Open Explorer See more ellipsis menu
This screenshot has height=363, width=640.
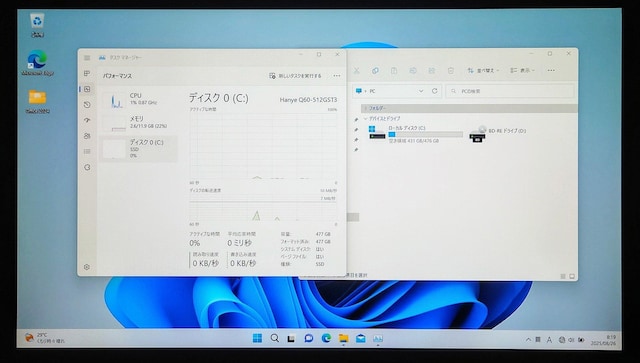coord(551,71)
